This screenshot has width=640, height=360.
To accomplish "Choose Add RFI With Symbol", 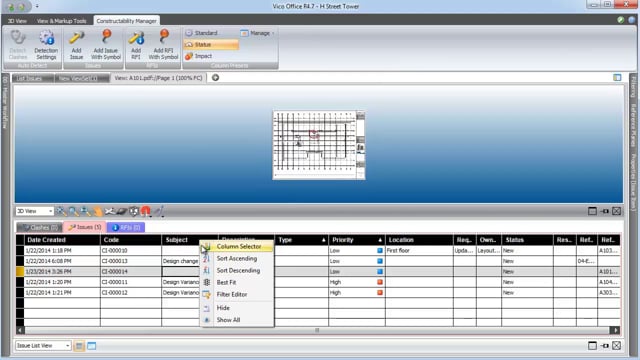I will (x=163, y=45).
